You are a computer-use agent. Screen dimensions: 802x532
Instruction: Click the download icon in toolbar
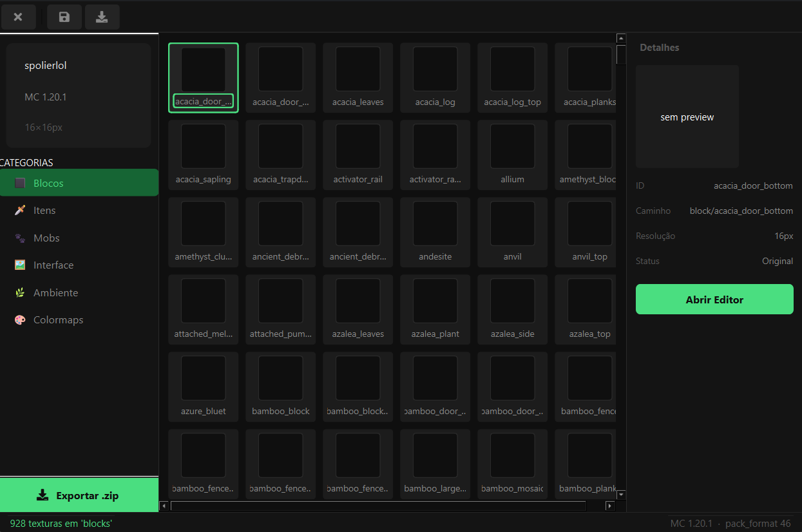click(x=102, y=17)
